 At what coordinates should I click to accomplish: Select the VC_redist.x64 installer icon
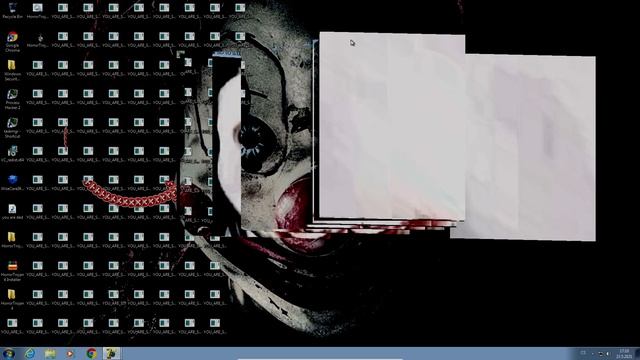tap(12, 154)
